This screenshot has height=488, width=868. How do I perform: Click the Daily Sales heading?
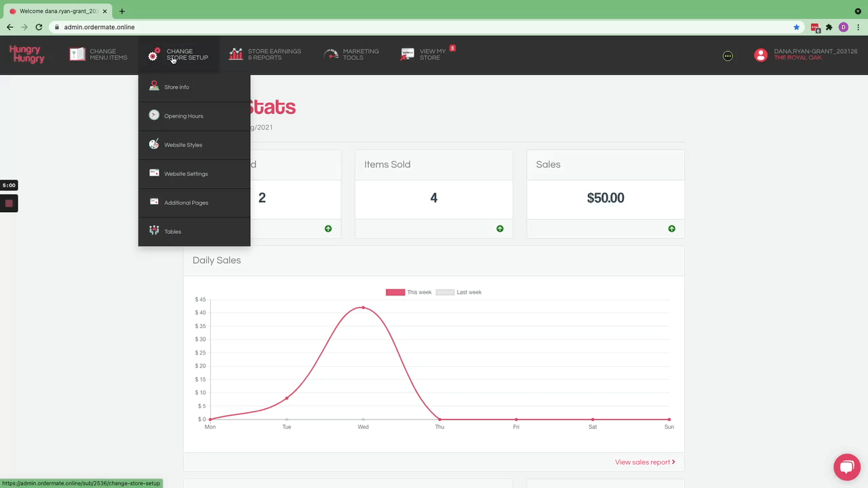coord(216,260)
